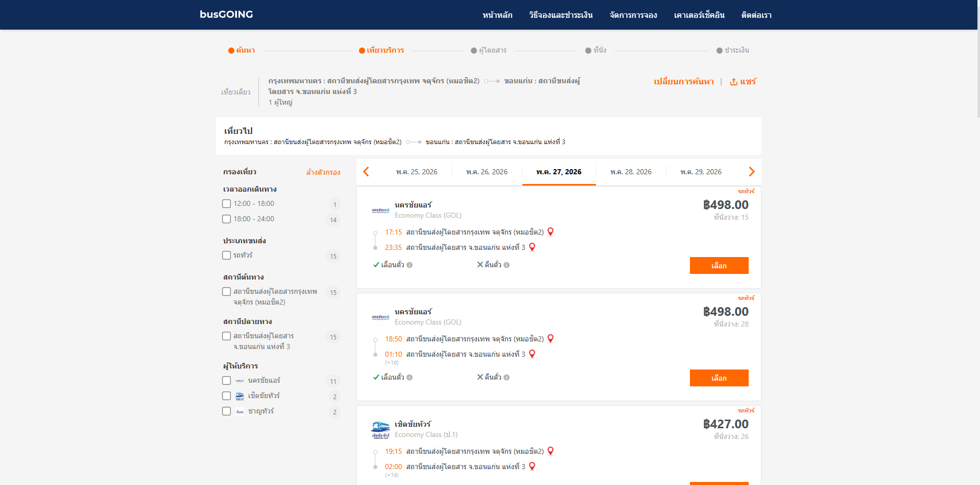
Task: Click นครชัยแอร์ logo in provider filter
Action: click(x=240, y=381)
